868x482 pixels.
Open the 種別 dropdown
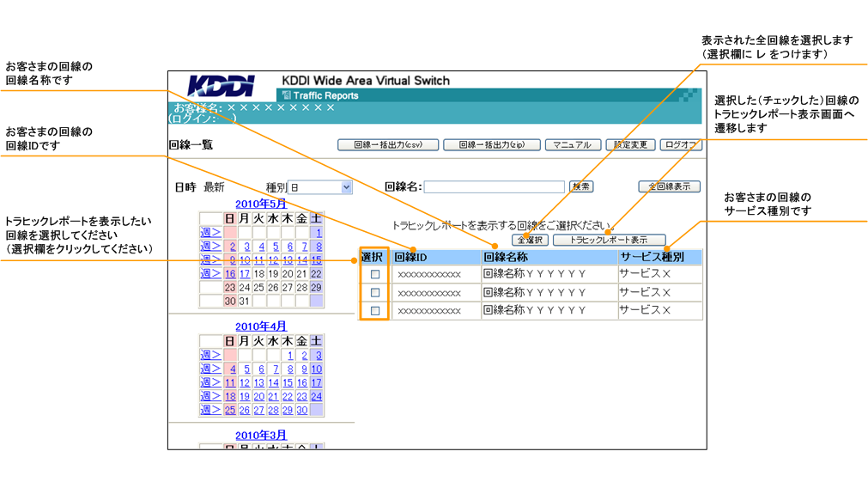[x=320, y=187]
